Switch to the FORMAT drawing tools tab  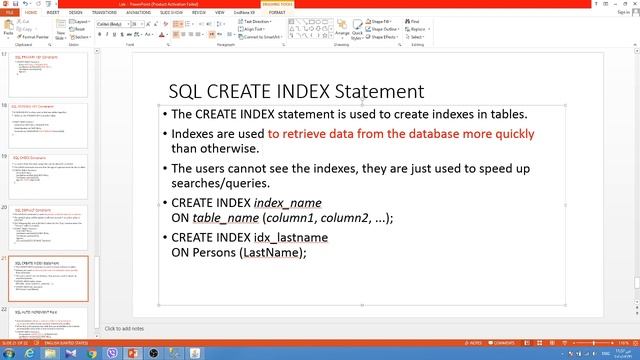pos(277,13)
